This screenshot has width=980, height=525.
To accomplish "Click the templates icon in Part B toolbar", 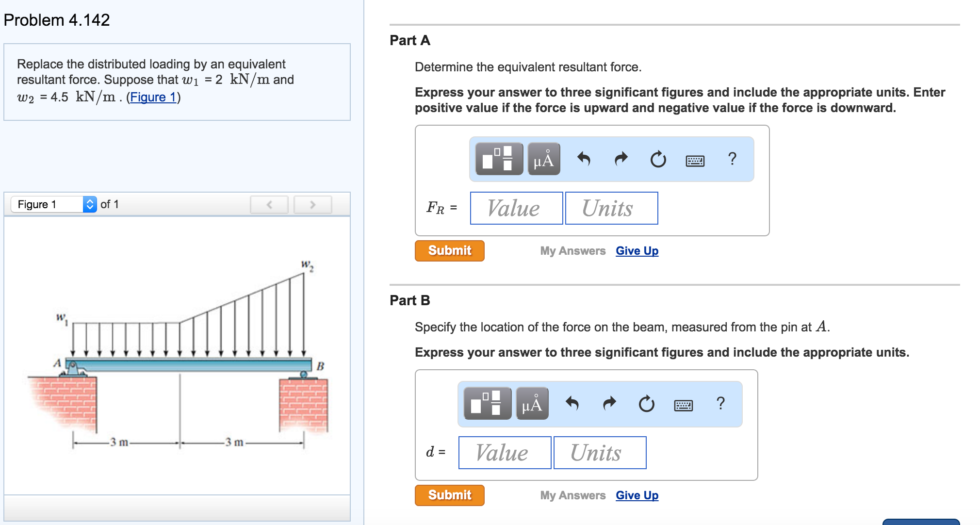I will [x=487, y=404].
